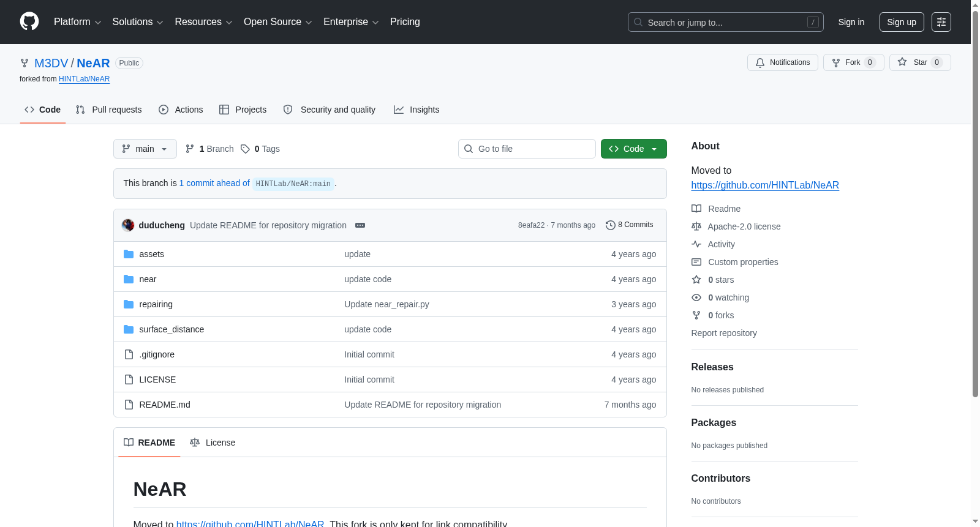
Task: Open the .gitignore file
Action: (157, 354)
